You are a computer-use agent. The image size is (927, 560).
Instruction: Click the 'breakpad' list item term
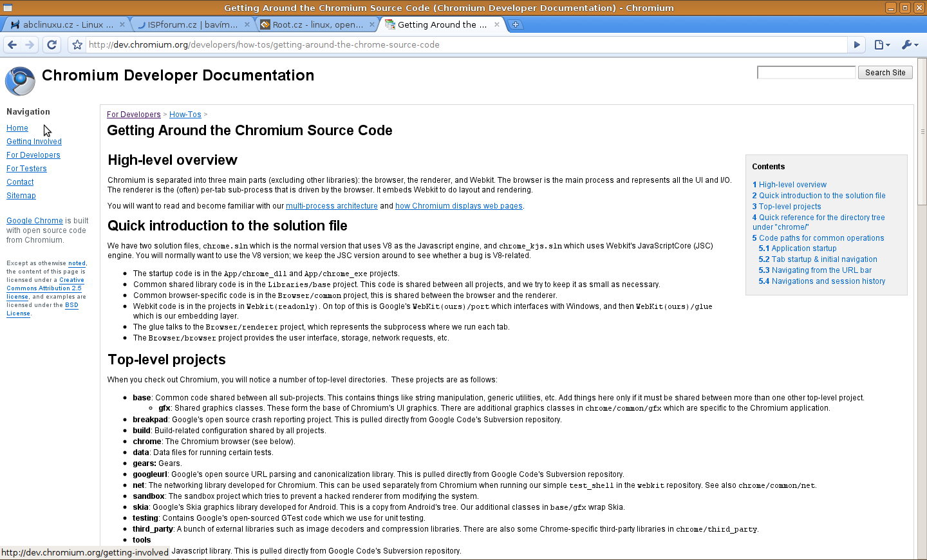(150, 420)
